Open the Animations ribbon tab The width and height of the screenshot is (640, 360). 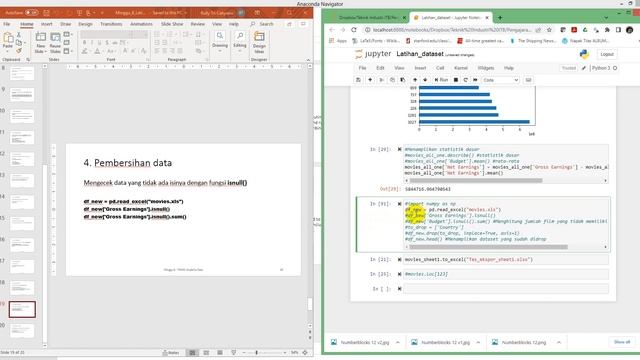coord(141,24)
